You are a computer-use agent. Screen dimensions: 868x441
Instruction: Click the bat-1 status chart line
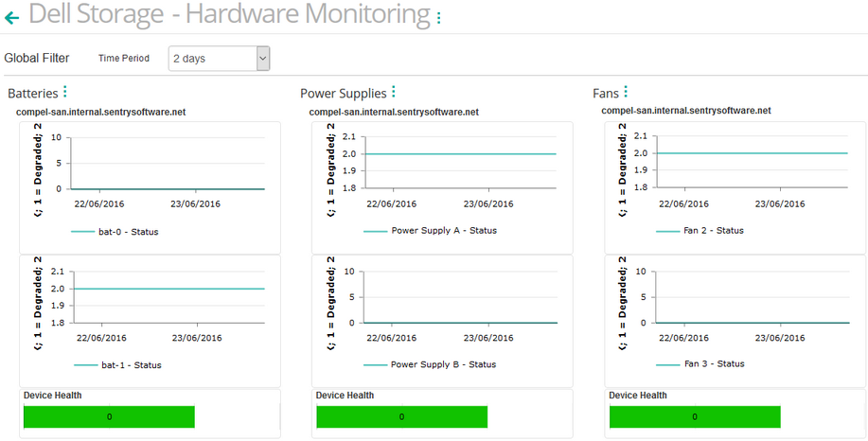tap(168, 289)
